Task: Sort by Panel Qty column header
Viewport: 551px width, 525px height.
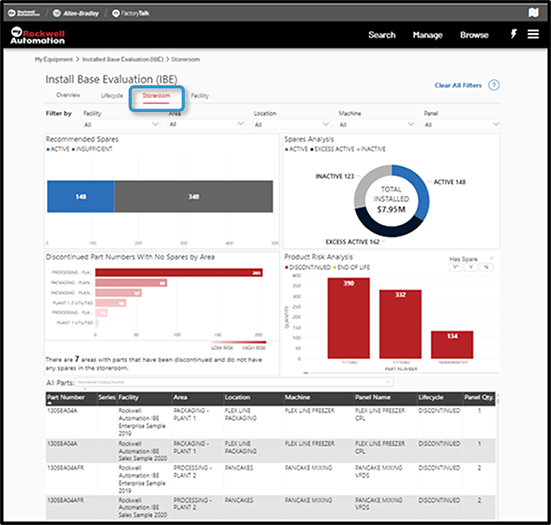Action: click(479, 397)
